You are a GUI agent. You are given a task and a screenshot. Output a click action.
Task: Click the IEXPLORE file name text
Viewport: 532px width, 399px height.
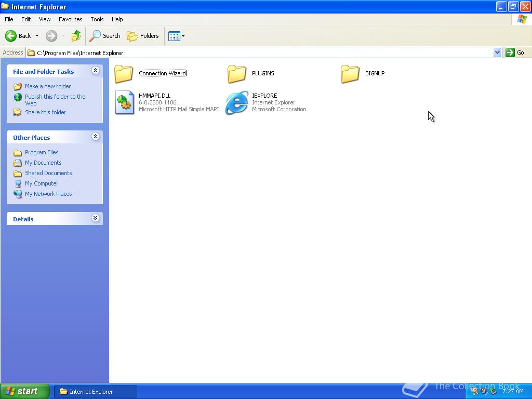pyautogui.click(x=264, y=96)
